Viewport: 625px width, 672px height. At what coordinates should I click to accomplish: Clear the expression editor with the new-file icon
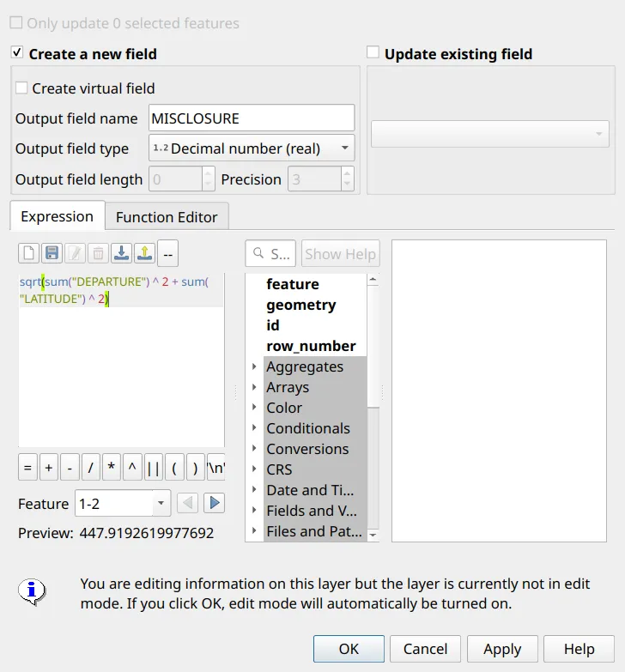28,253
